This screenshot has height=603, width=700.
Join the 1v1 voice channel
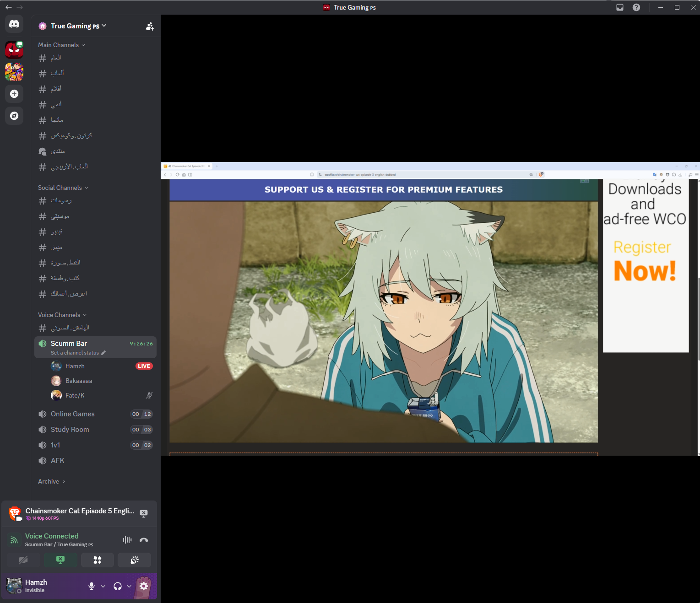pyautogui.click(x=95, y=445)
